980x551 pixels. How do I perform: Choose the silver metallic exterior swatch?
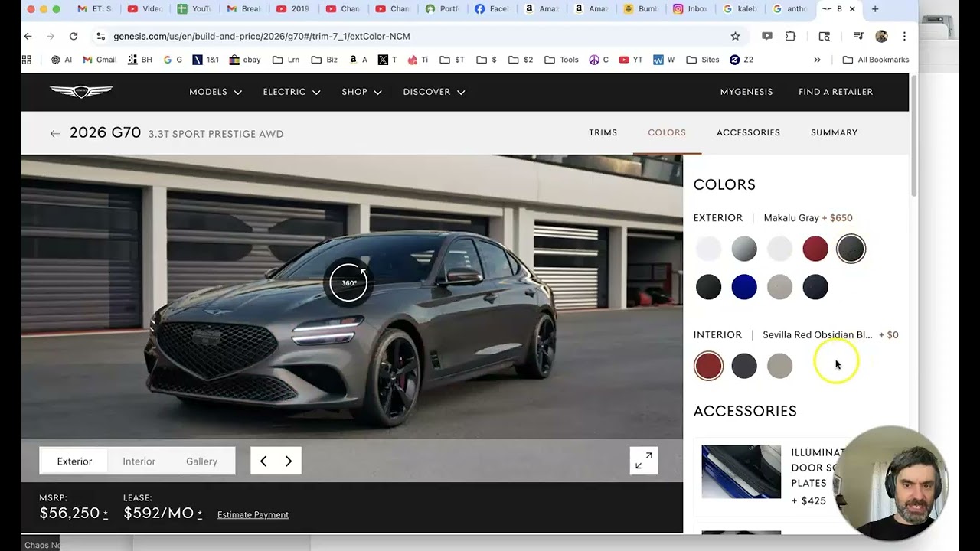click(x=744, y=249)
